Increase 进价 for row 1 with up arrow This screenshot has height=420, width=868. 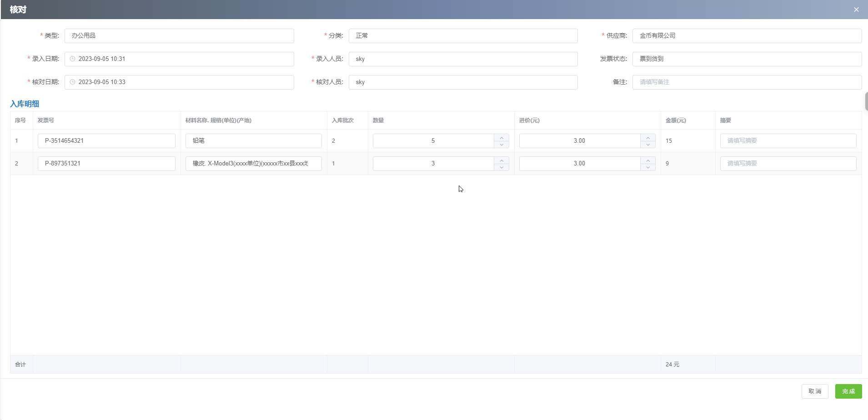[x=648, y=138]
